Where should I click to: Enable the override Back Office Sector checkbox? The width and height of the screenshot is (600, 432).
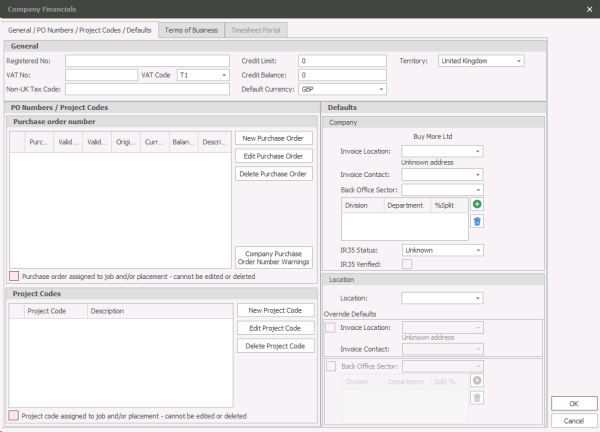click(332, 367)
